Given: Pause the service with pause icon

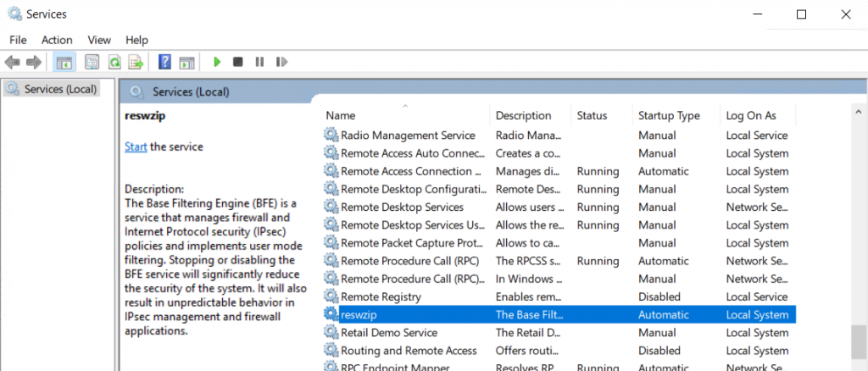Looking at the screenshot, I should pos(259,62).
